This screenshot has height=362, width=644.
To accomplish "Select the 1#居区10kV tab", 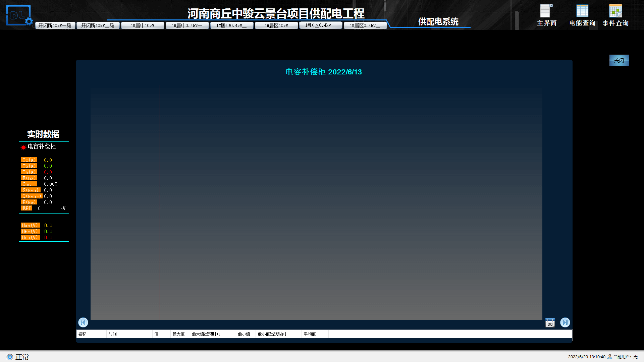I will tap(276, 25).
